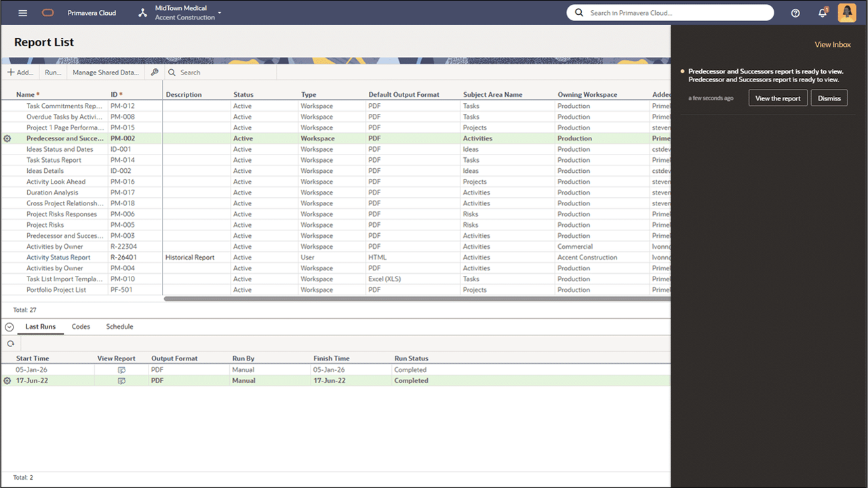868x488 pixels.
Task: Open the main navigation hamburger menu
Action: pyautogui.click(x=23, y=12)
